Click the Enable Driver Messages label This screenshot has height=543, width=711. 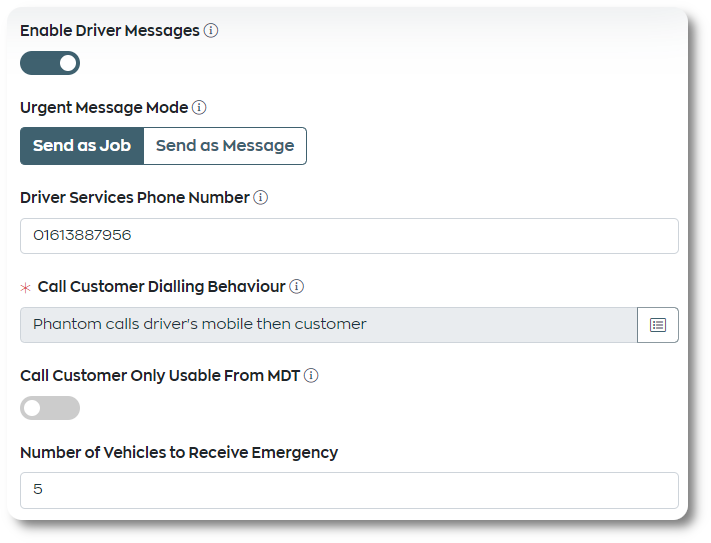tap(110, 31)
